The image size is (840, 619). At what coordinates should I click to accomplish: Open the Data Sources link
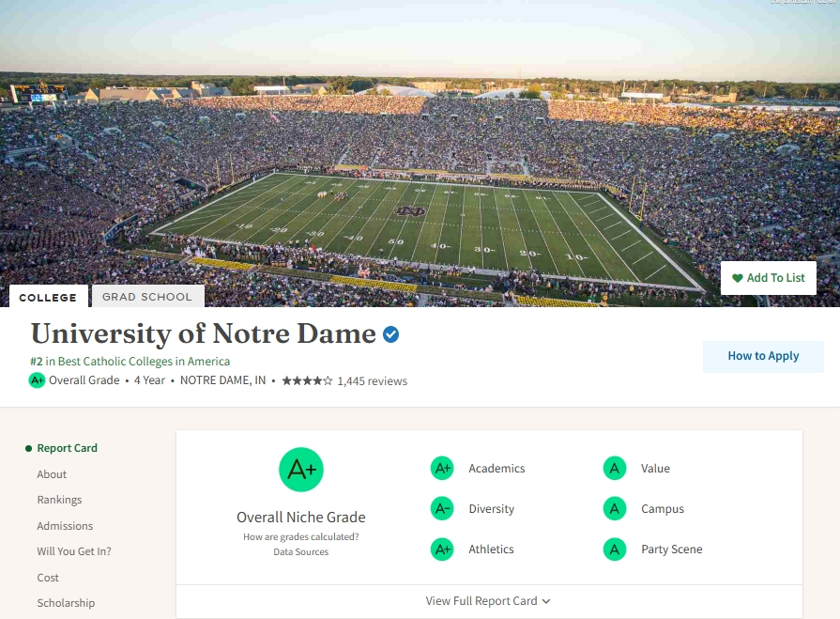[x=301, y=552]
